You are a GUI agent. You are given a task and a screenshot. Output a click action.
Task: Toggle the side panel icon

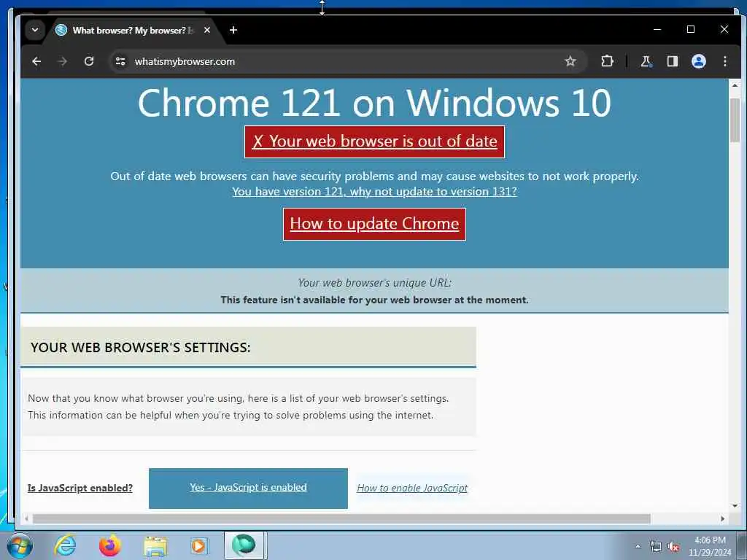[x=672, y=61]
